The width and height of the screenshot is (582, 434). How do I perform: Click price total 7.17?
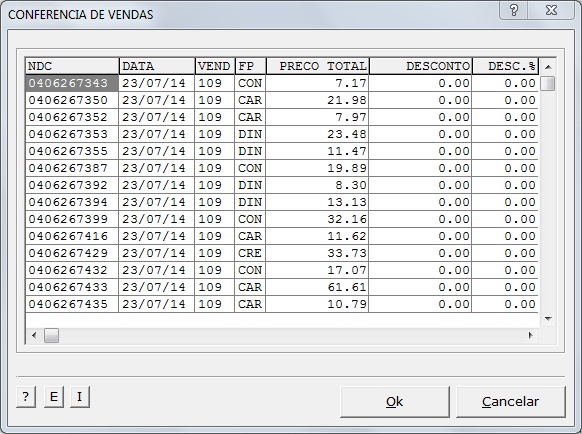coord(317,83)
